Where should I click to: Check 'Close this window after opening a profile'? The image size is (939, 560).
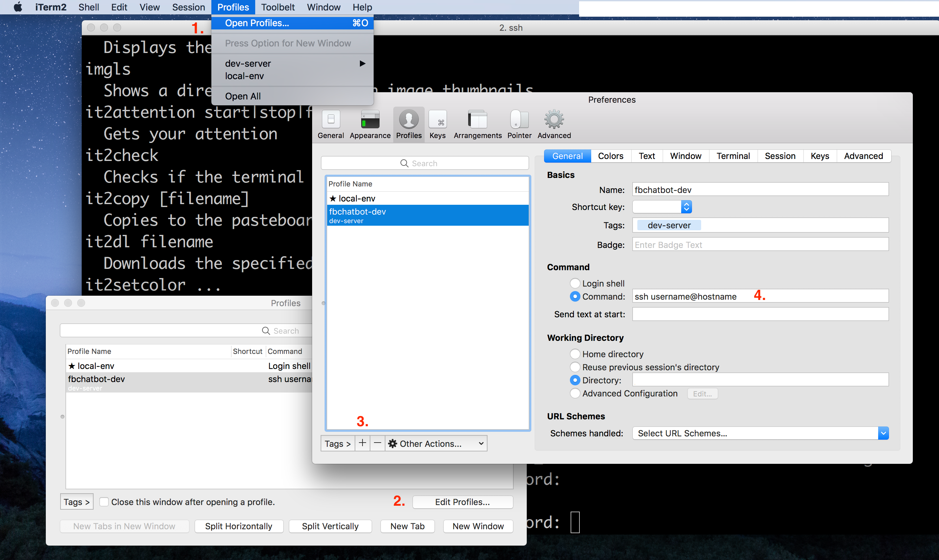104,502
